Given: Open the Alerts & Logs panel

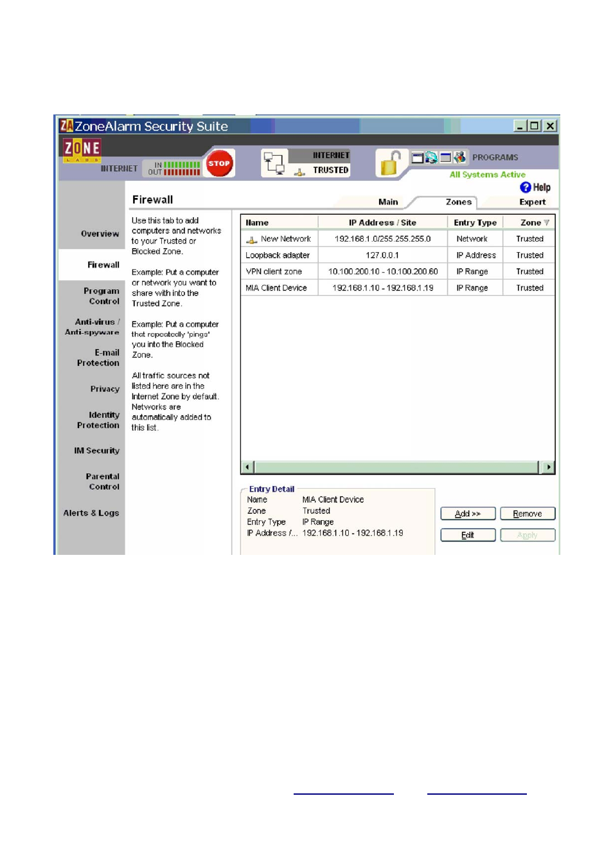Looking at the screenshot, I should click(91, 513).
